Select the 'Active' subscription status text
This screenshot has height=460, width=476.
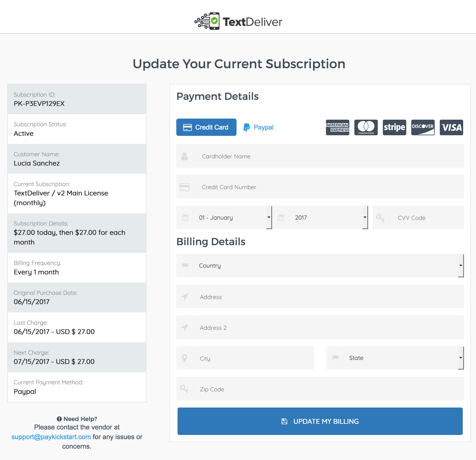point(24,134)
